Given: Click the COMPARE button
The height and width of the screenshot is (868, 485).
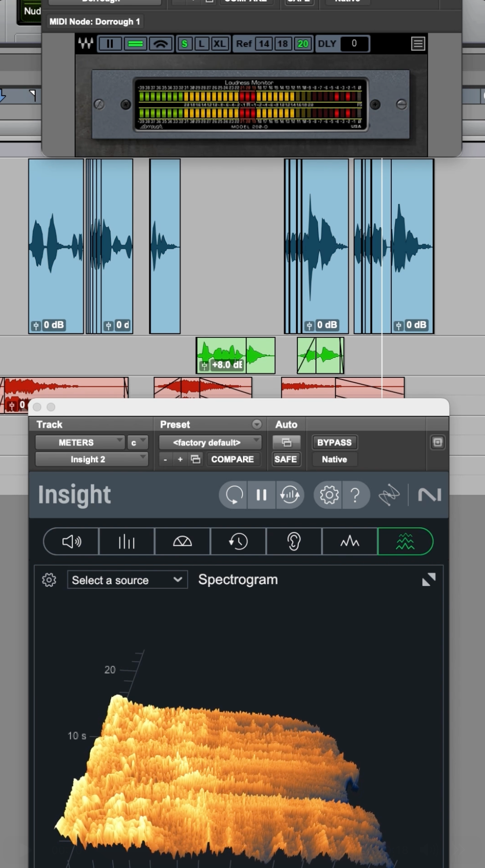Looking at the screenshot, I should click(x=233, y=459).
